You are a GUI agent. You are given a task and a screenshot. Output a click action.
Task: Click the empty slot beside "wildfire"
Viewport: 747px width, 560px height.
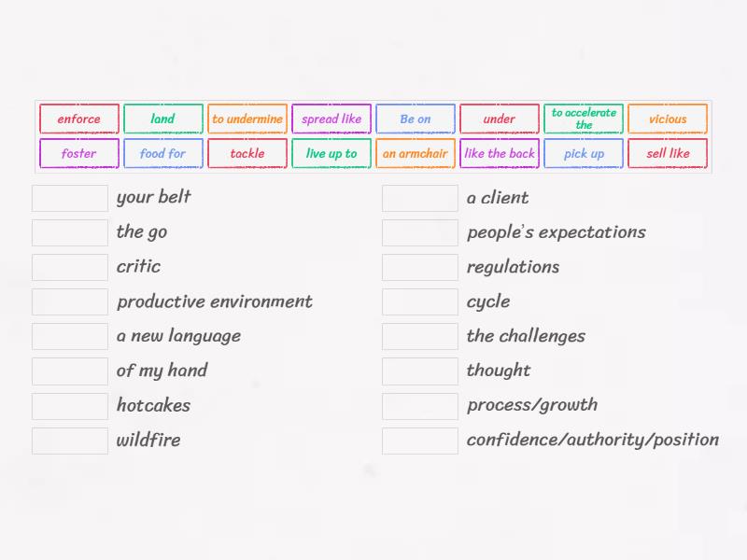point(69,440)
